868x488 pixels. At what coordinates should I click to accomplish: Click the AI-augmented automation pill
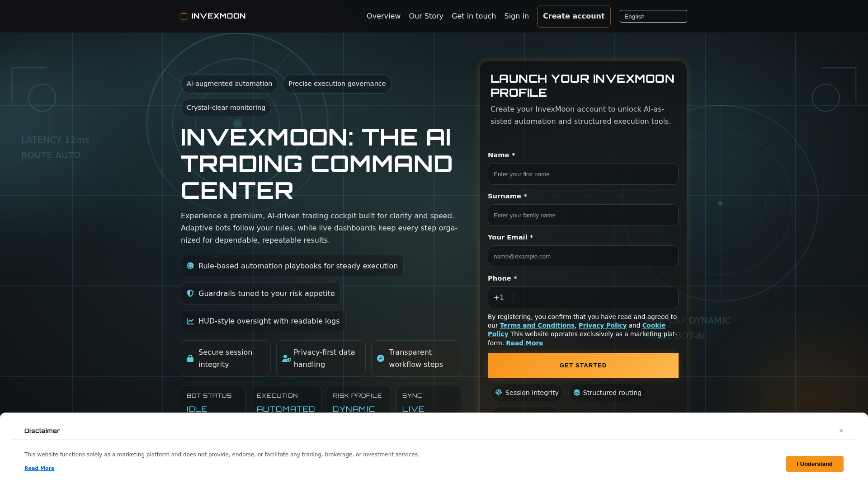(229, 84)
